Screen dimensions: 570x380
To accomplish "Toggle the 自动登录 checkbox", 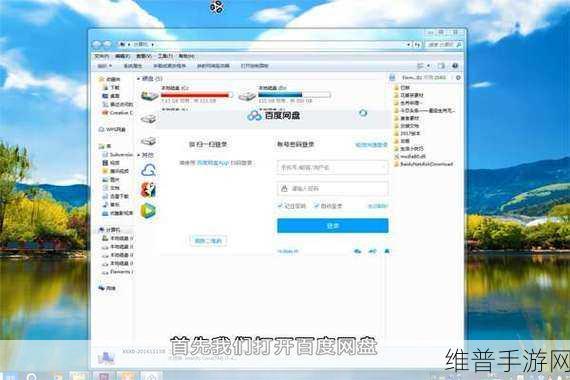I will 317,206.
